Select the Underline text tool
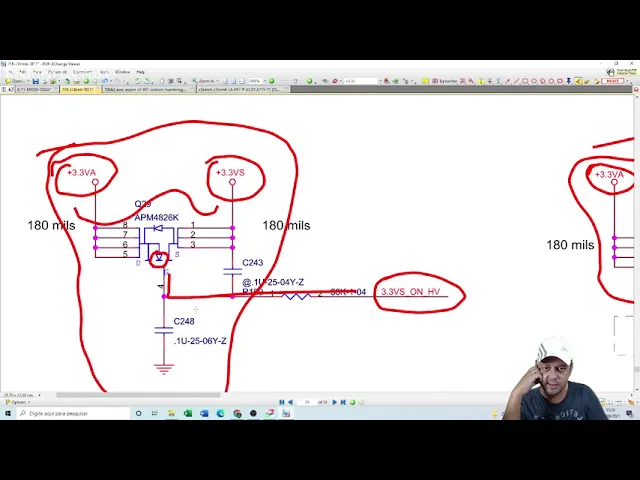 tap(498, 81)
